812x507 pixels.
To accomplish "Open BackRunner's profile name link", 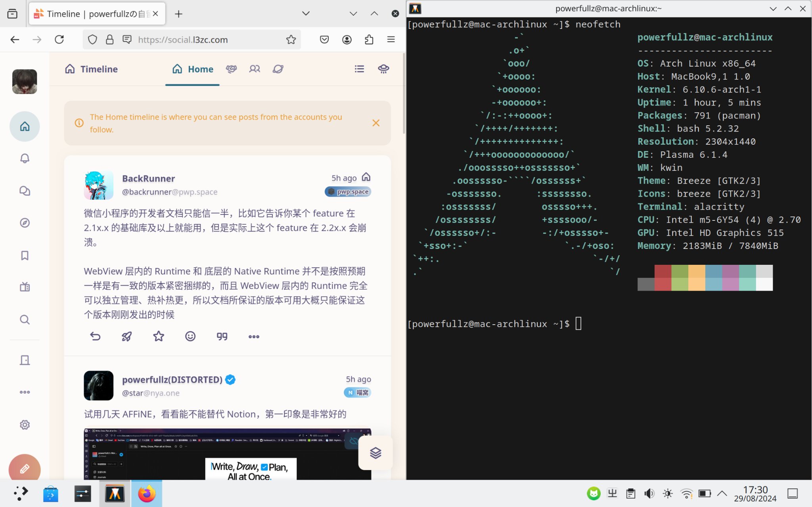I will click(148, 178).
